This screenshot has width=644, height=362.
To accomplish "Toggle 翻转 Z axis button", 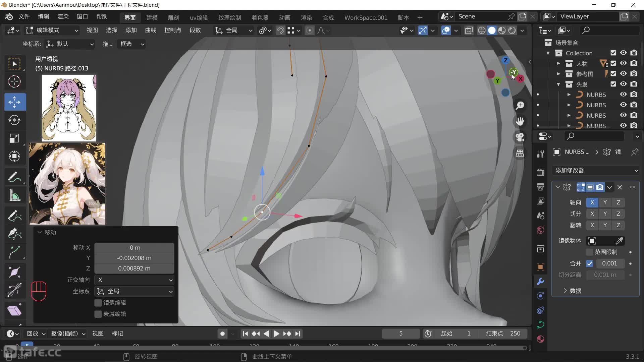I will click(x=618, y=225).
